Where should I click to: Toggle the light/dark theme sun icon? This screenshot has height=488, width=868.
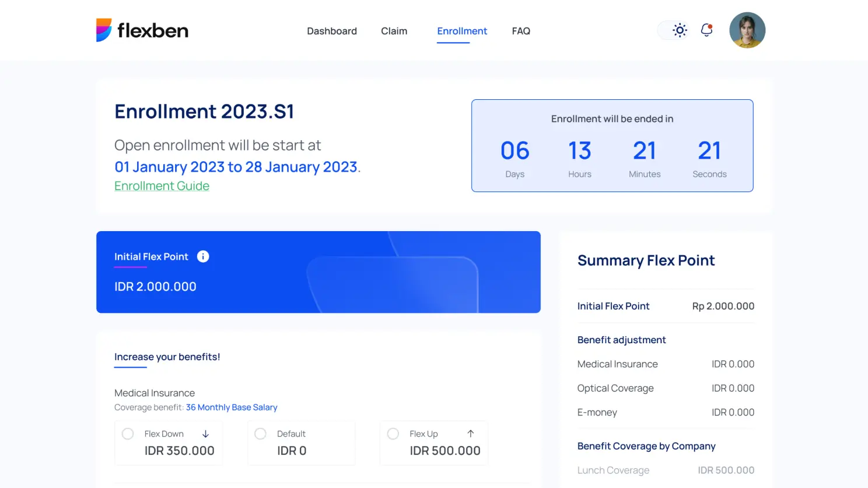[x=680, y=30]
